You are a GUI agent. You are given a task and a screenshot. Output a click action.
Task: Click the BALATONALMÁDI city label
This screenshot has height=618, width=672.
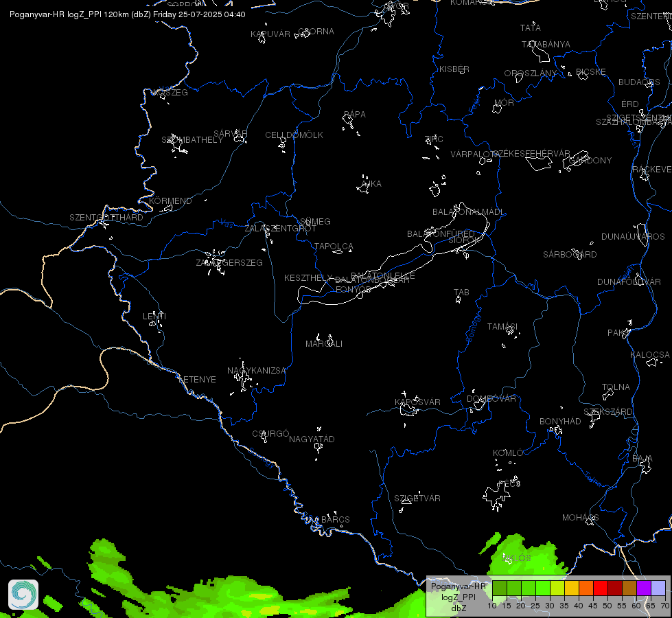[x=468, y=212]
